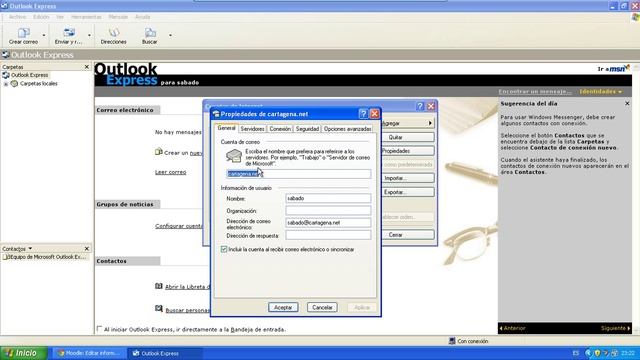The width and height of the screenshot is (640, 360).
Task: Click help question mark in Propiedades dialog
Action: [x=363, y=114]
